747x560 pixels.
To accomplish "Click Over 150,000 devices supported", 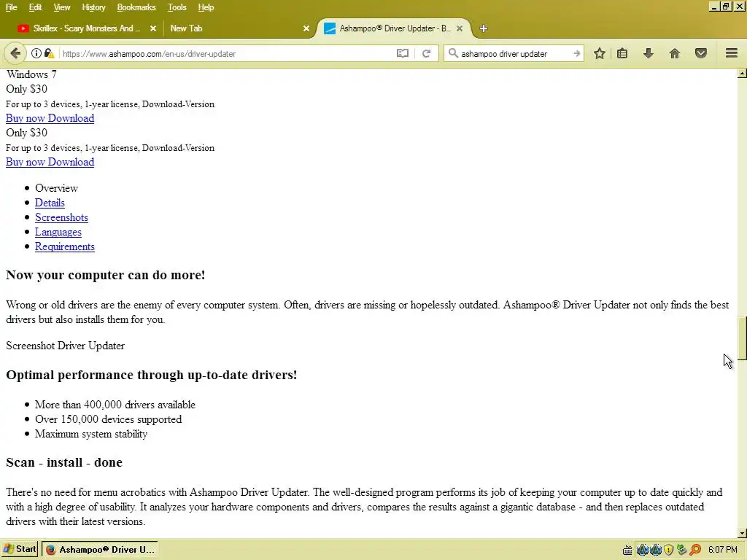I will click(x=108, y=419).
